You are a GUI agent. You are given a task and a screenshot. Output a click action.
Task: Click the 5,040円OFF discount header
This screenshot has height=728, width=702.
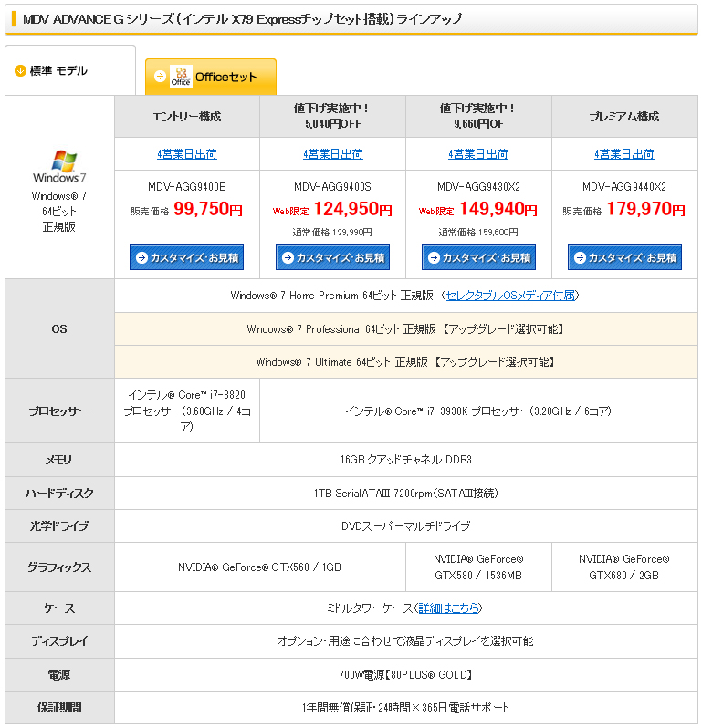(x=332, y=117)
